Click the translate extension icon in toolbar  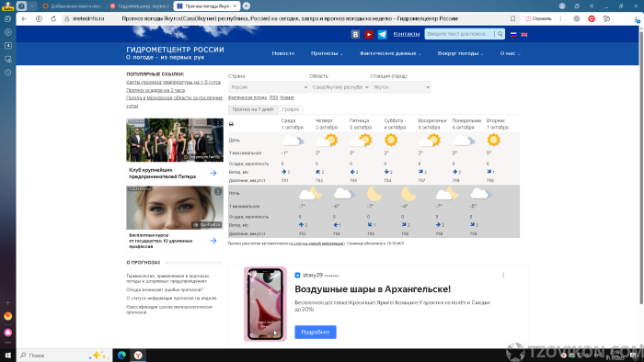(x=606, y=19)
